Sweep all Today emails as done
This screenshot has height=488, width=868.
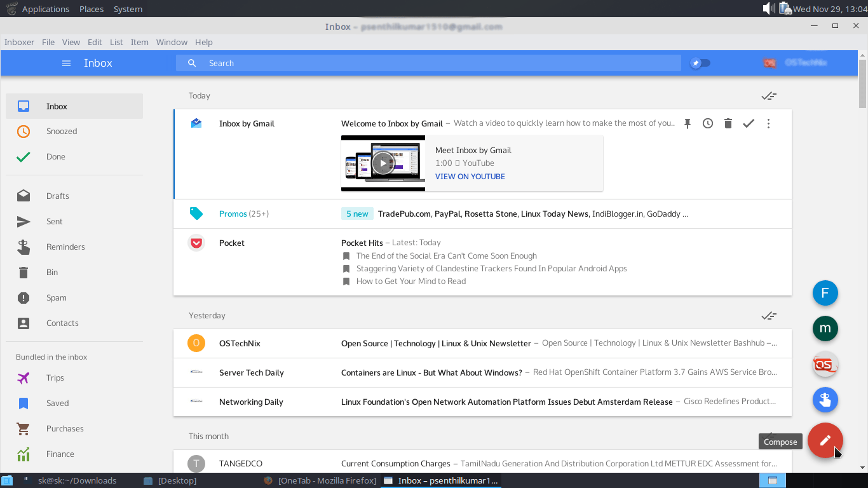pyautogui.click(x=769, y=96)
